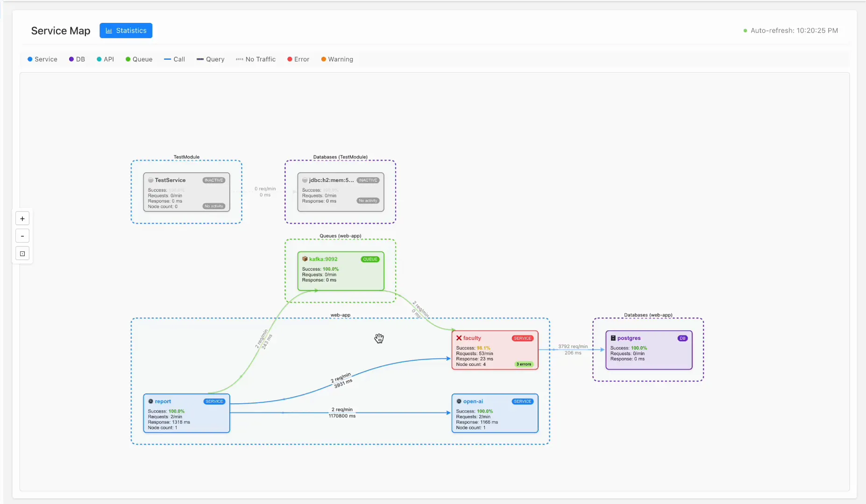Select the faculty service node
This screenshot has height=504, width=866.
point(495,350)
